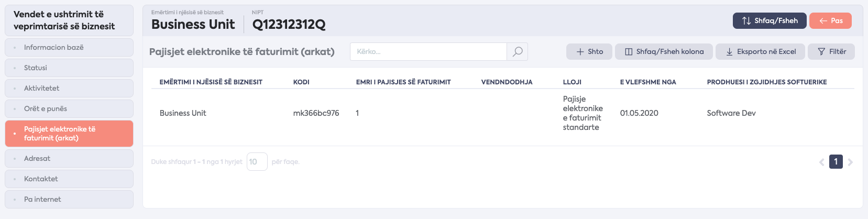Go to previous page arrow
The width and height of the screenshot is (868, 219).
click(821, 162)
